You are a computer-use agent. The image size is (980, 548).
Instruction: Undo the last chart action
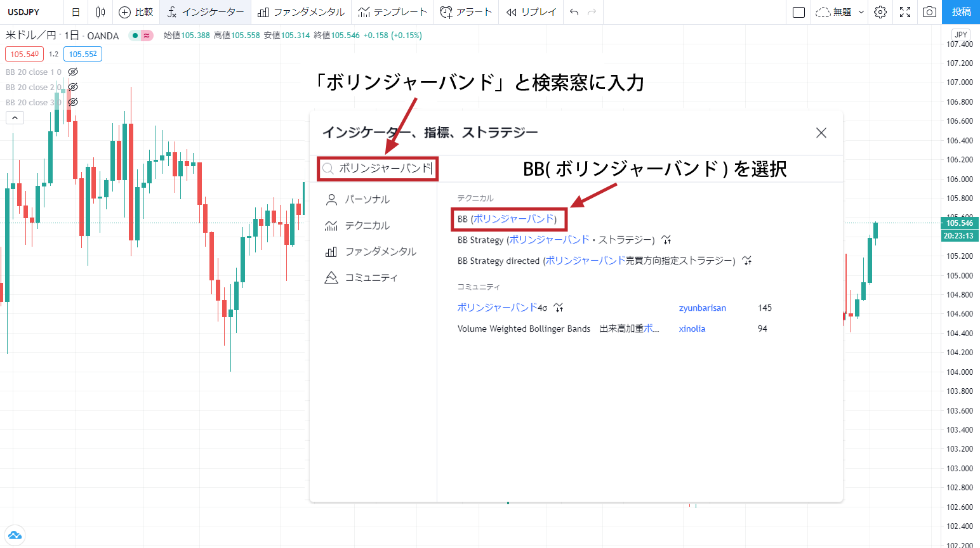(x=574, y=12)
